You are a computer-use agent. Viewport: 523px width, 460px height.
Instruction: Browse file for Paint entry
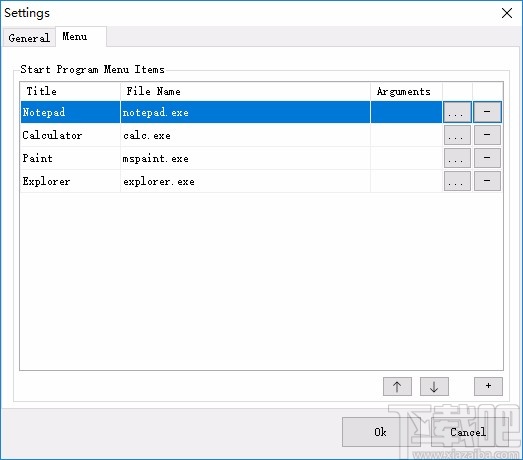(457, 158)
